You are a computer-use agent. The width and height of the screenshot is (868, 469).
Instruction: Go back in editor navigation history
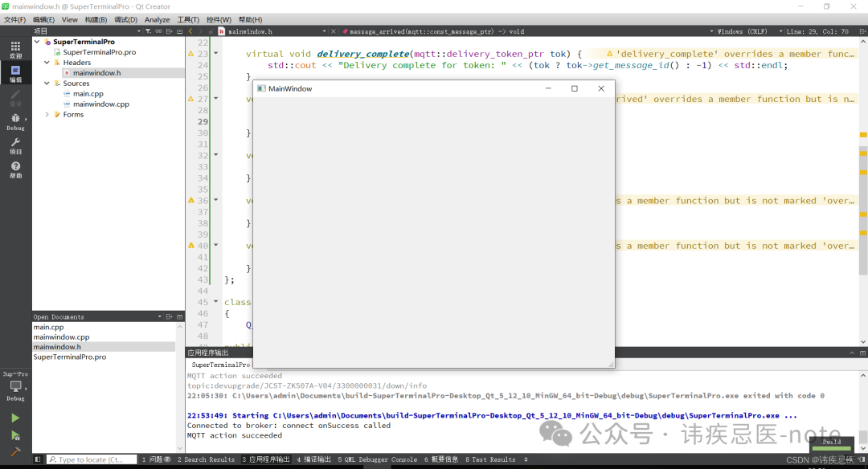pos(191,31)
